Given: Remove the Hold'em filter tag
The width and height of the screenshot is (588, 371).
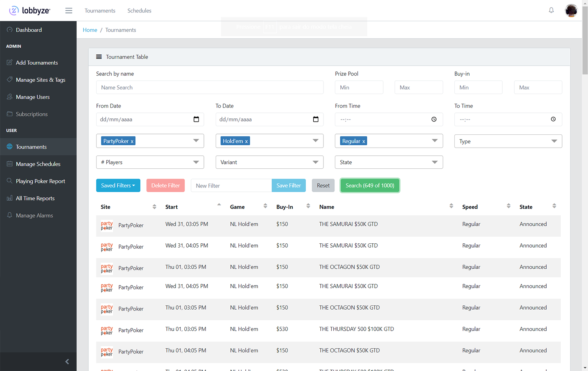Looking at the screenshot, I should (x=246, y=141).
